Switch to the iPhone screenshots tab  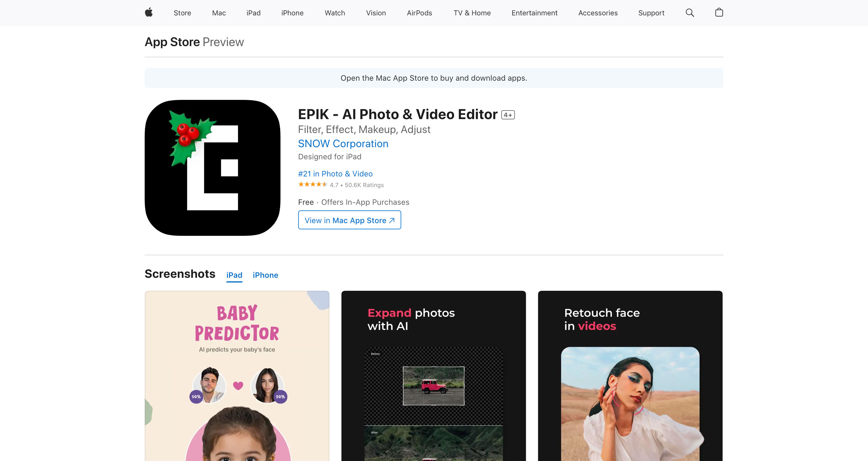pos(265,275)
